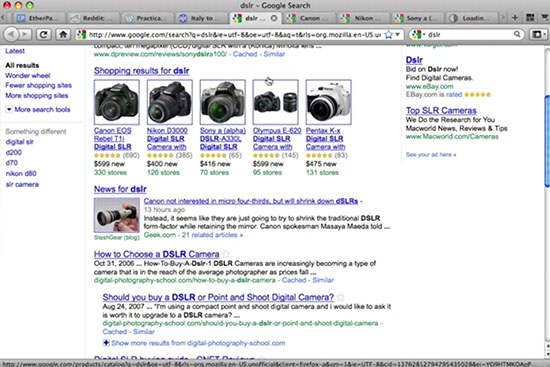The image size is (550, 367).
Task: Star the Should you buy a DSLR result
Action: pos(341,298)
